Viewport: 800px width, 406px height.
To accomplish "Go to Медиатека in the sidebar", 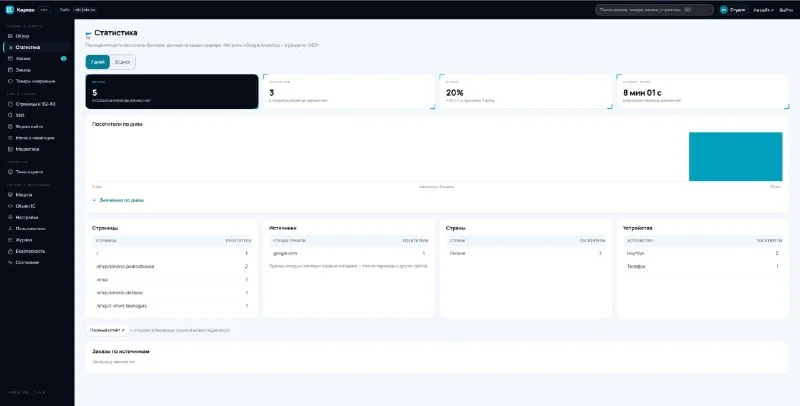I will (37, 149).
